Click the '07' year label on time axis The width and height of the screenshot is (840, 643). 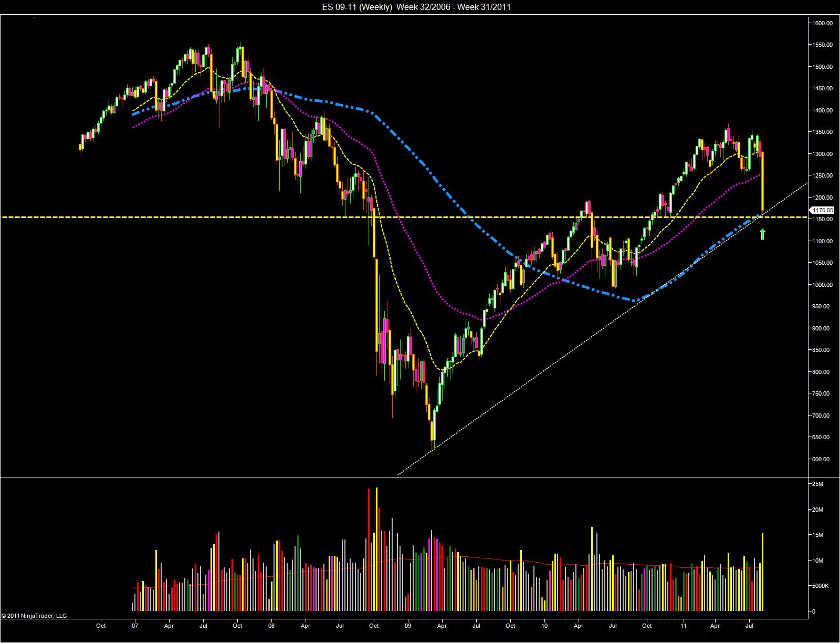pyautogui.click(x=135, y=626)
